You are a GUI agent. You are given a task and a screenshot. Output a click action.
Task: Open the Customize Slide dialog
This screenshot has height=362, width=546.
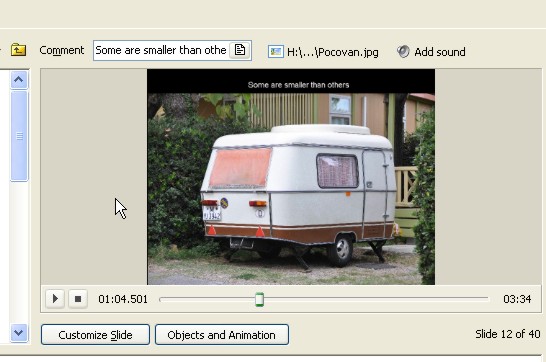[95, 335]
